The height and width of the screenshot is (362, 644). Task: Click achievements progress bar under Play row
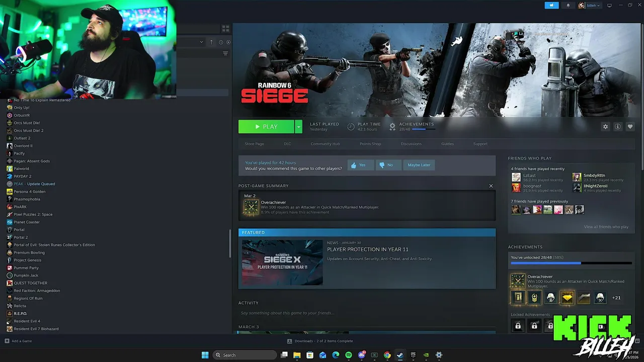point(423,129)
